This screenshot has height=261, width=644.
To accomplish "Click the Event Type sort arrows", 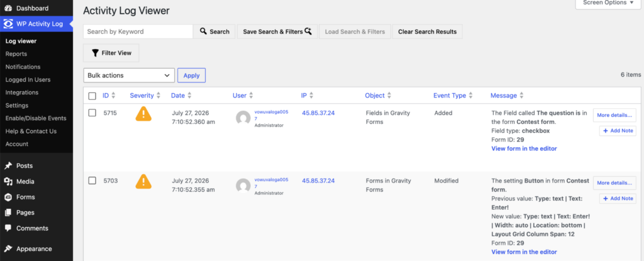I will [x=470, y=96].
